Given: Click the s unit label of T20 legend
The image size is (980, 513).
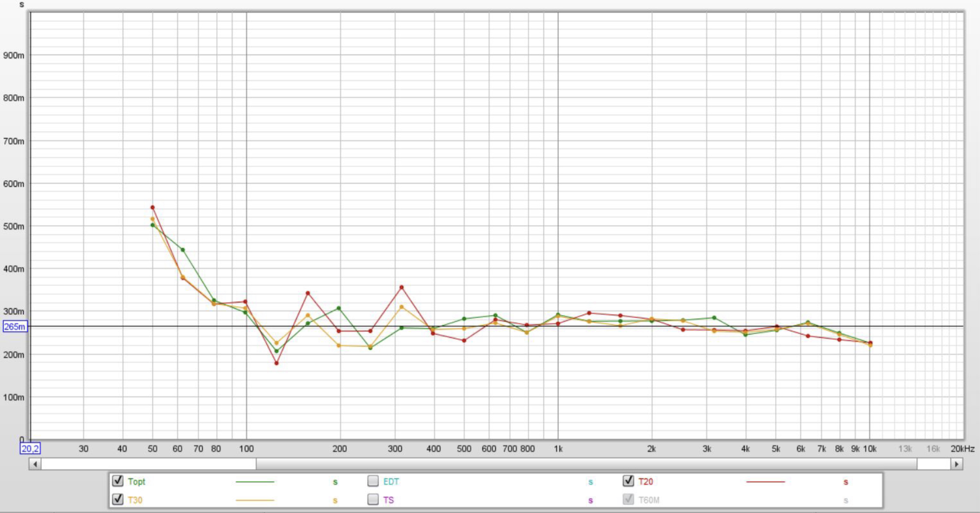Looking at the screenshot, I should click(846, 482).
